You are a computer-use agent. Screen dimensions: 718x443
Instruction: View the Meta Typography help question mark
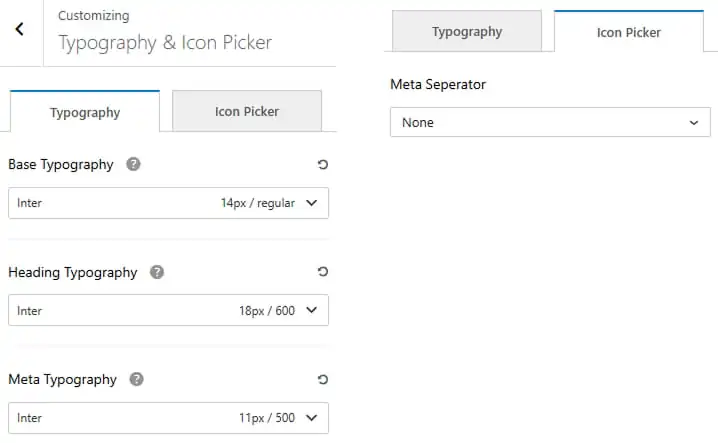[x=136, y=379]
